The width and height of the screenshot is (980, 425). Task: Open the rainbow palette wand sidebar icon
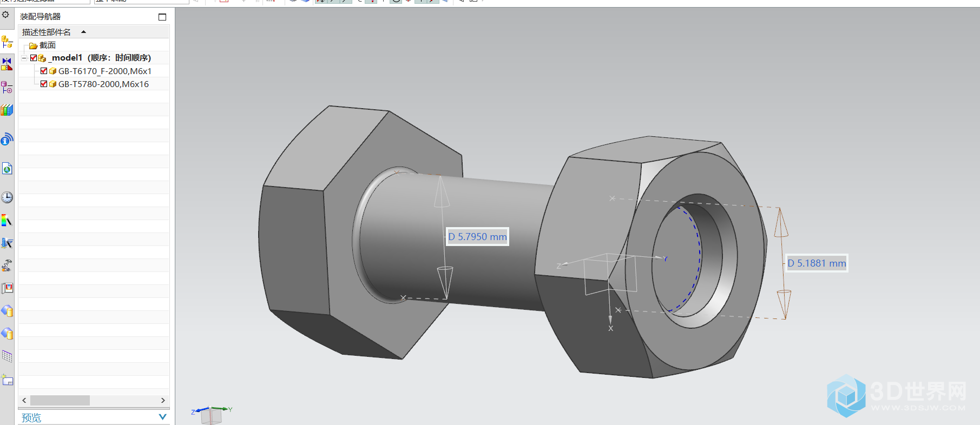7,220
